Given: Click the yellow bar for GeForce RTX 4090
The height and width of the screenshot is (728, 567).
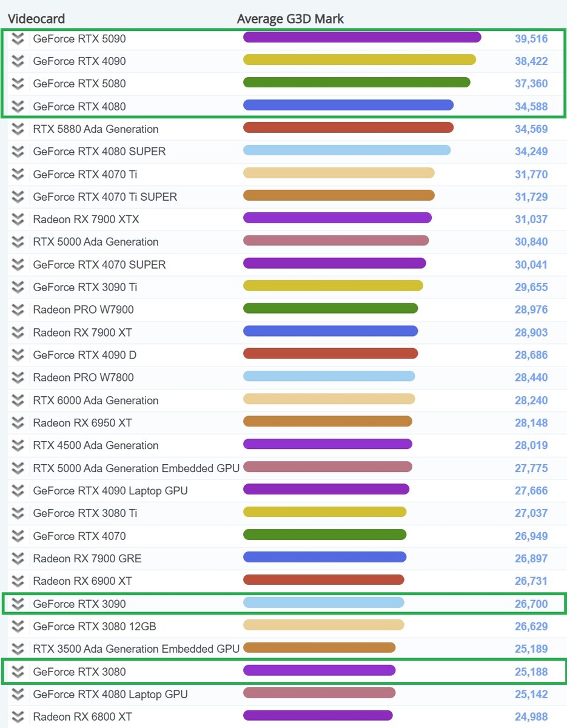Looking at the screenshot, I should [x=359, y=60].
